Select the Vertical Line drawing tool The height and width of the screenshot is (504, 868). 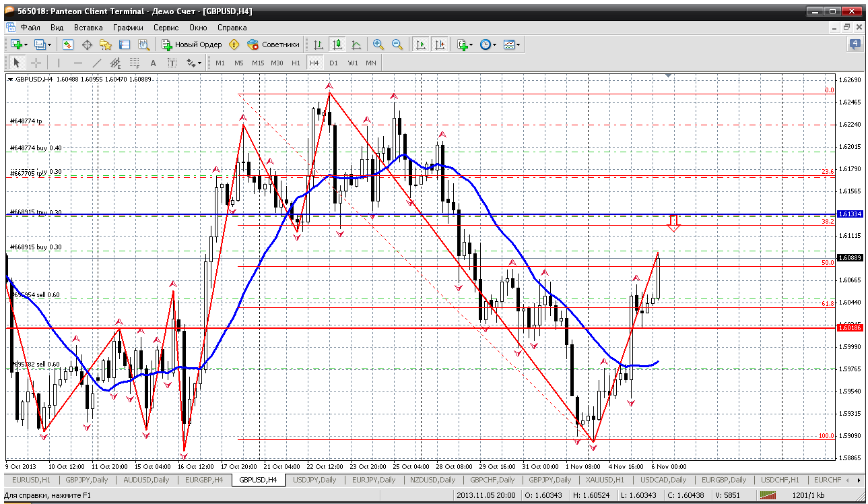pyautogui.click(x=59, y=63)
